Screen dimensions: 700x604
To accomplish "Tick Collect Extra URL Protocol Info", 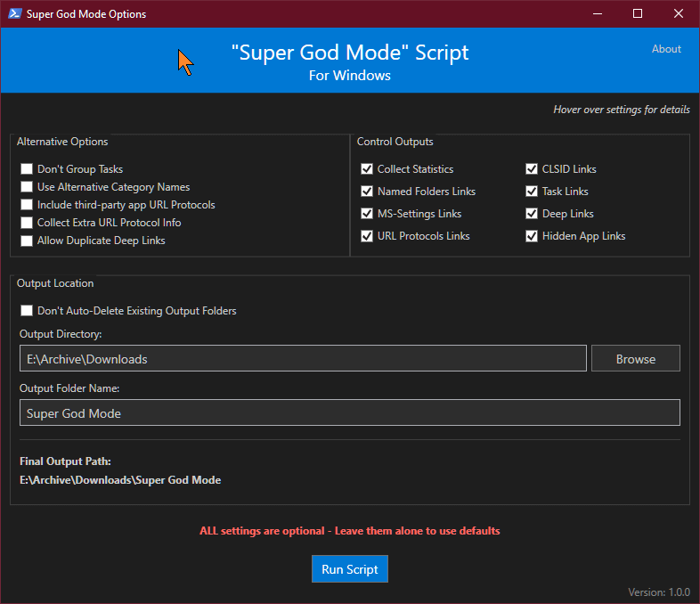I will click(27, 223).
